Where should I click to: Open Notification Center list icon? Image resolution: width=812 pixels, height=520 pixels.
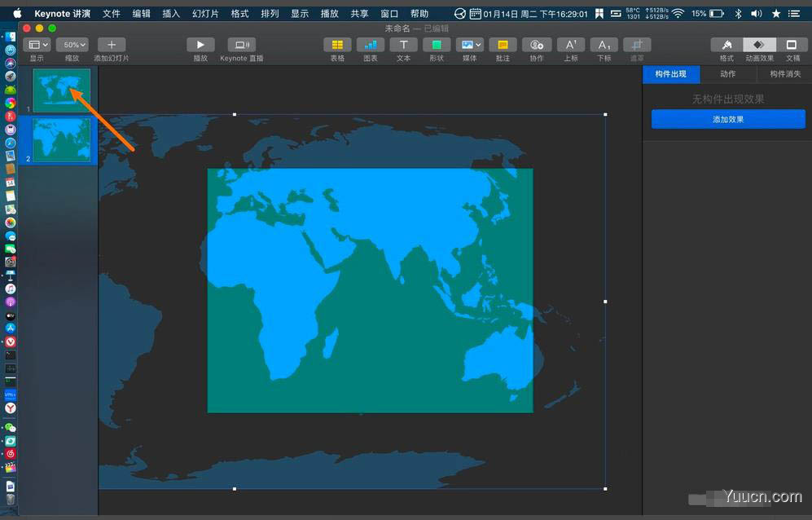coord(794,14)
